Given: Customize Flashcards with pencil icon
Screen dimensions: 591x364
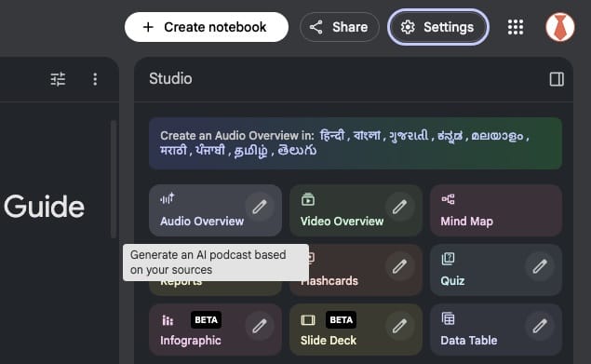Looking at the screenshot, I should click(x=399, y=266).
